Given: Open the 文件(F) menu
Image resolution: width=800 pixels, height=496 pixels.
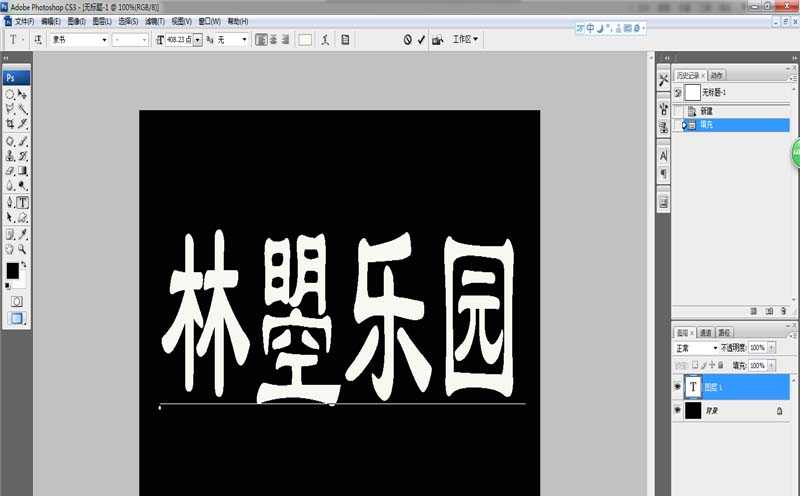Looking at the screenshot, I should (24, 21).
